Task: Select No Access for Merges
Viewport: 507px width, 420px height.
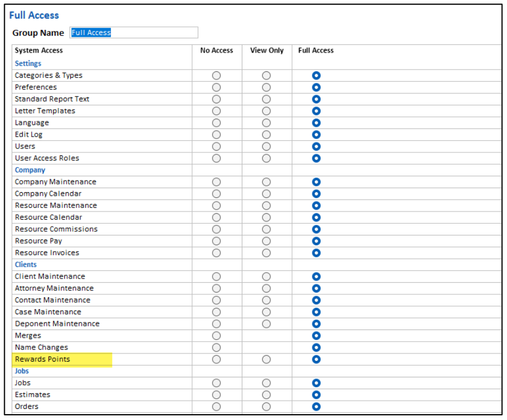Action: (x=216, y=336)
